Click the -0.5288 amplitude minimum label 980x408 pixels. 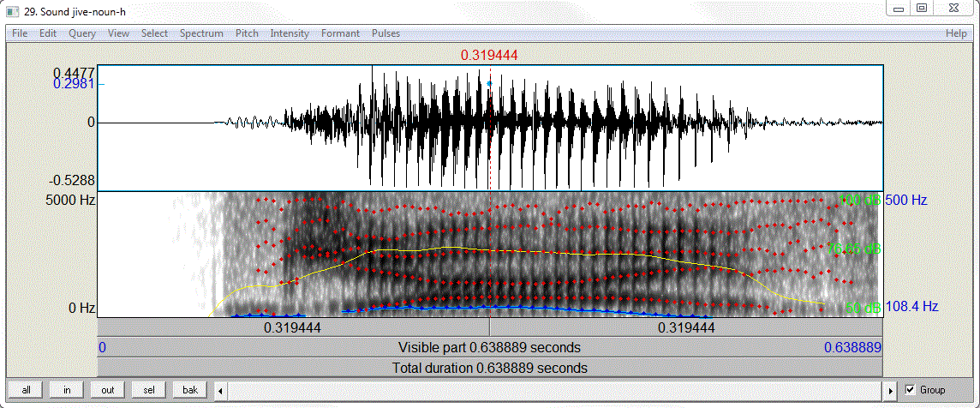point(72,180)
